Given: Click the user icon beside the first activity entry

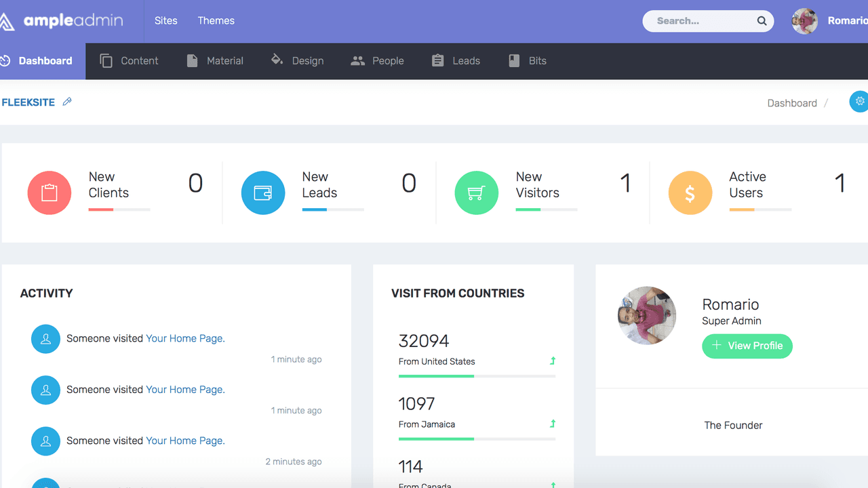Looking at the screenshot, I should point(46,339).
